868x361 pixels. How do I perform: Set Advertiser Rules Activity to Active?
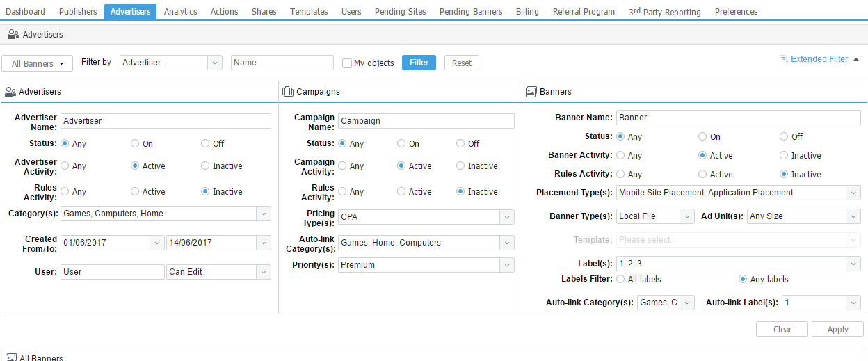click(135, 192)
